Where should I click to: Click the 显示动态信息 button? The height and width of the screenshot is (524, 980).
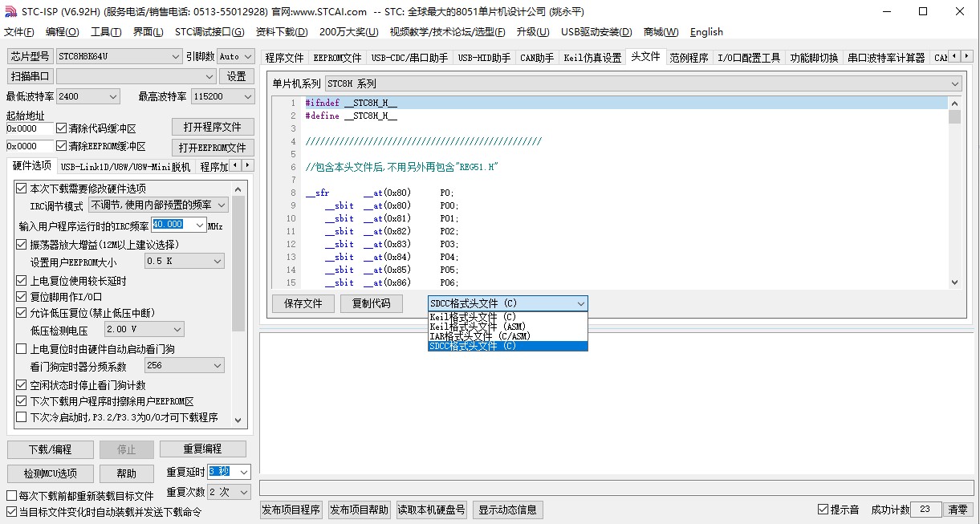tap(508, 510)
